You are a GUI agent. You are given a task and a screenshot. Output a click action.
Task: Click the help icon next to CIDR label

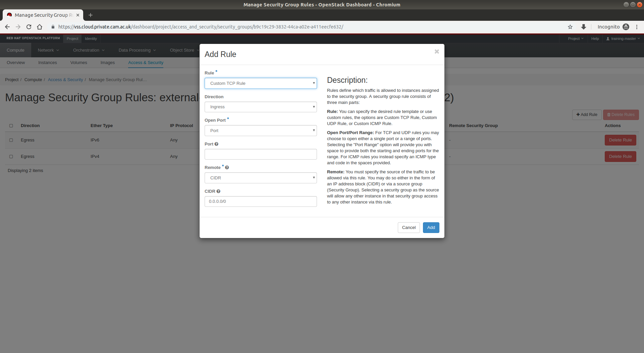(218, 191)
